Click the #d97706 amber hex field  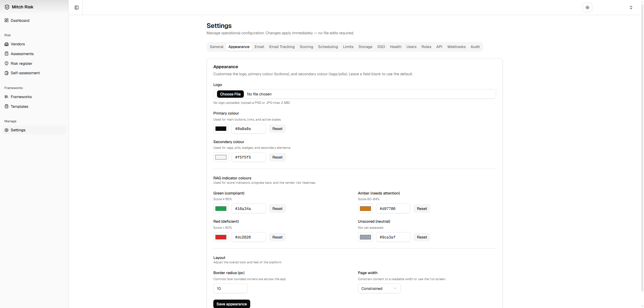click(x=393, y=209)
